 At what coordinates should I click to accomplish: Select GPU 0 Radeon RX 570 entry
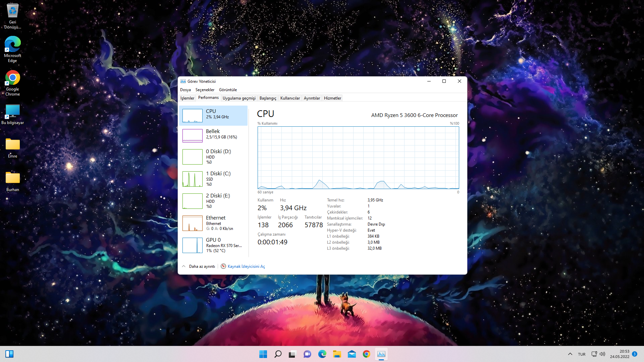tap(213, 245)
